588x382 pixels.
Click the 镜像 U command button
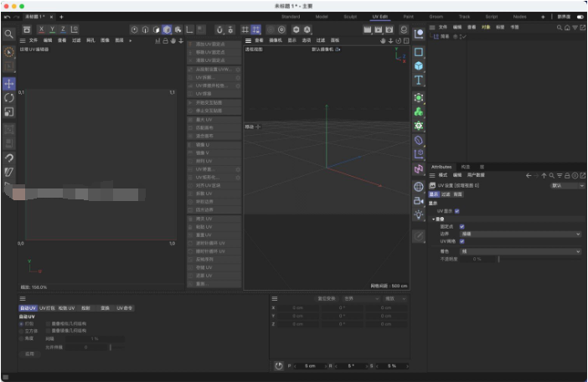click(214, 145)
